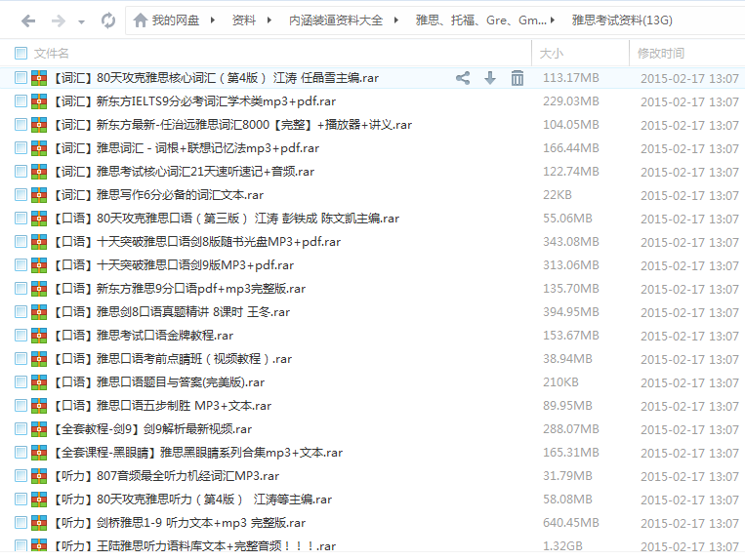Select file name 剑9解析最新视频.rar
This screenshot has width=745, height=560.
(152, 428)
